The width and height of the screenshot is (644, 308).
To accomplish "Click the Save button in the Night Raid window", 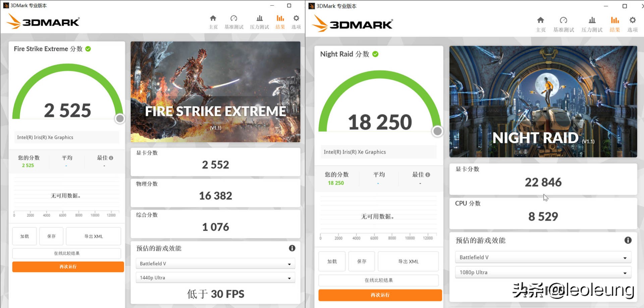I will click(x=362, y=261).
